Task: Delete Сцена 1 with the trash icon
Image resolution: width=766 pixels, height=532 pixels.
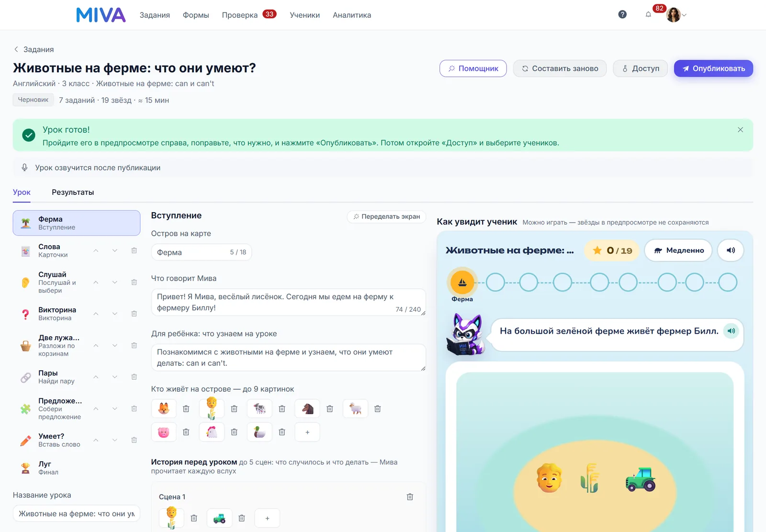Action: click(x=410, y=497)
